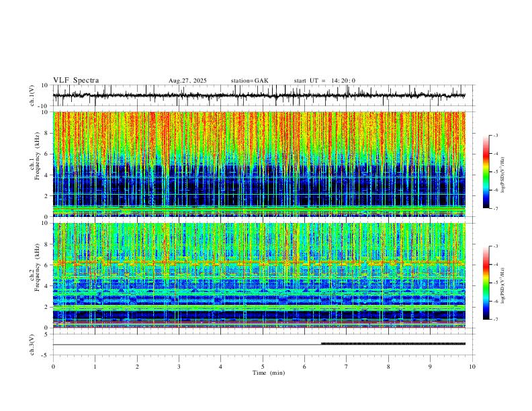The height and width of the screenshot is (411, 532).
Task: Click the time axis tick label '10'
Action: pos(472,367)
